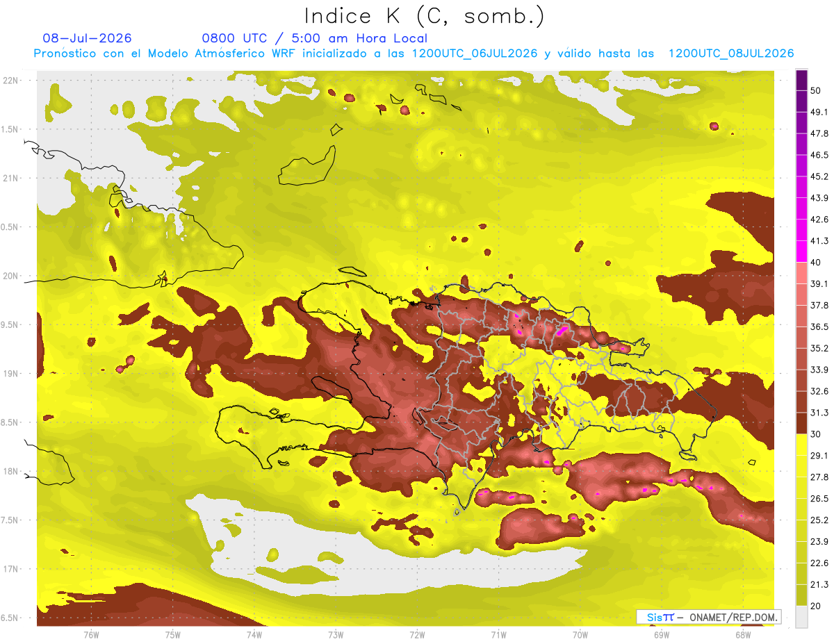The height and width of the screenshot is (644, 834).
Task: Click the "18N" latitude axis label
Action: (12, 471)
